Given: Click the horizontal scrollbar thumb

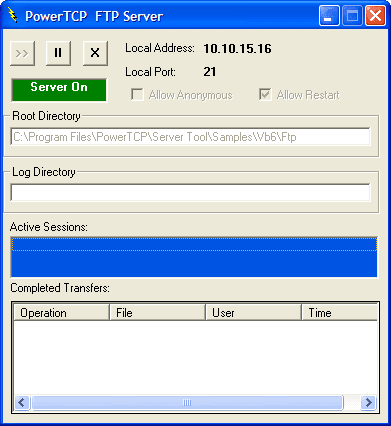Looking at the screenshot, I should [x=187, y=403].
